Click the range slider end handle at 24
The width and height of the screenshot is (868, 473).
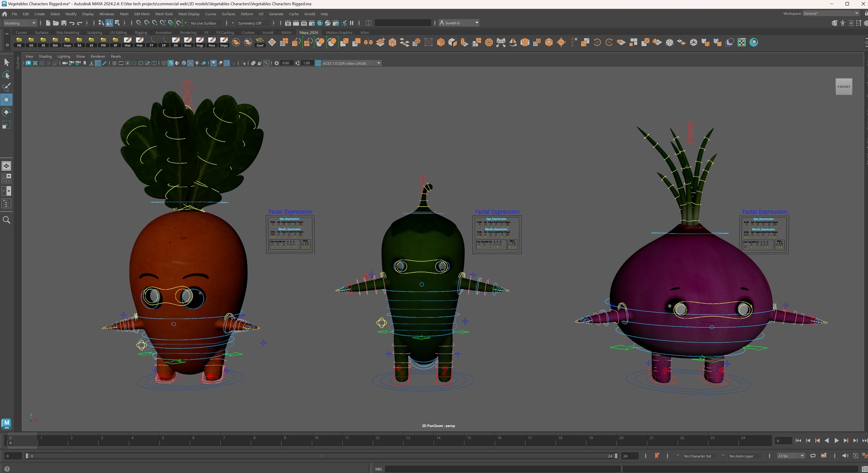coord(616,456)
